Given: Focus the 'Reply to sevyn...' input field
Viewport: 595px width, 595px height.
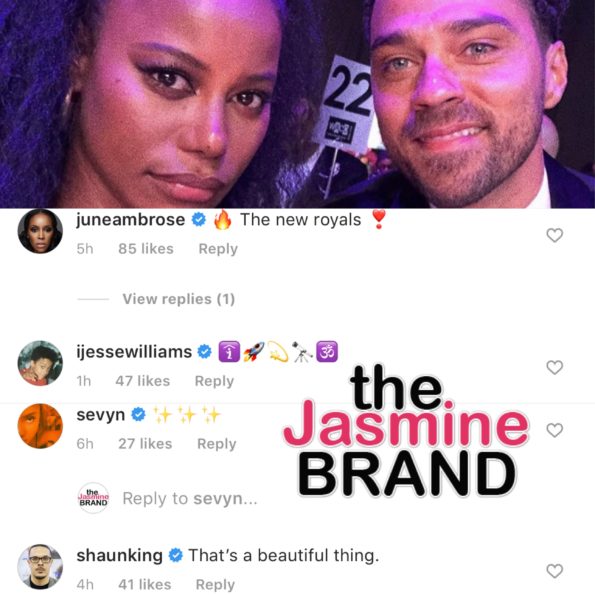Looking at the screenshot, I should point(190,499).
